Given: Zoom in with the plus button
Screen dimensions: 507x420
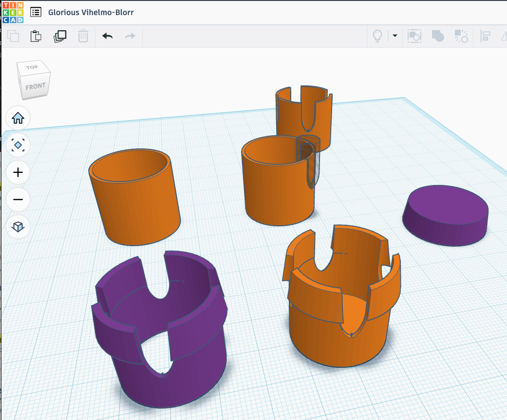Looking at the screenshot, I should (18, 172).
